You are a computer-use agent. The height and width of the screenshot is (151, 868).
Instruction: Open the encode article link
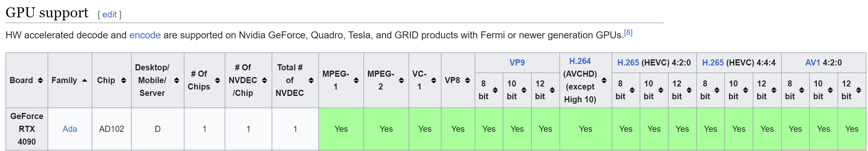[x=145, y=35]
